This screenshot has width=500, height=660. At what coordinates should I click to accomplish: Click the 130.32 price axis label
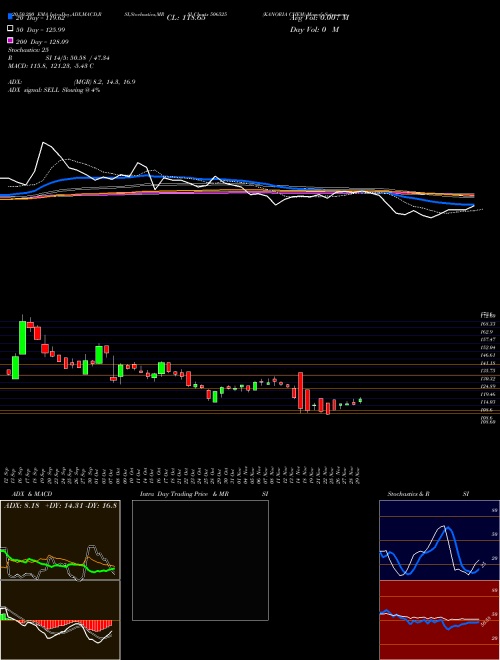point(489,379)
